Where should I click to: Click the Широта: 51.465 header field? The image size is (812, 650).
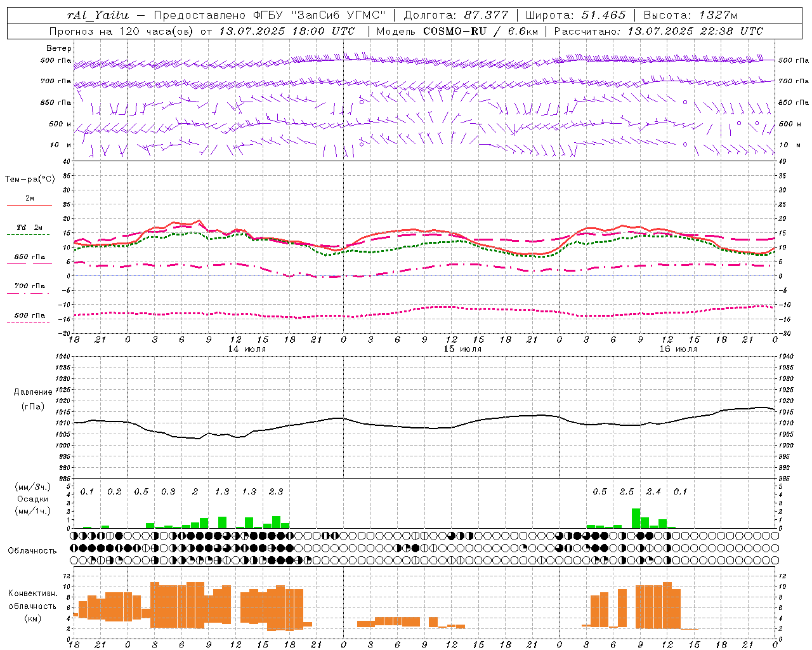[575, 15]
